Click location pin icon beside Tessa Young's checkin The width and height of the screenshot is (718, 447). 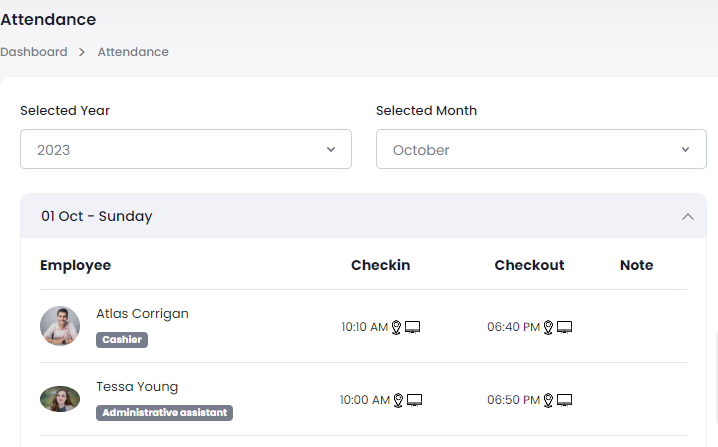coord(397,400)
